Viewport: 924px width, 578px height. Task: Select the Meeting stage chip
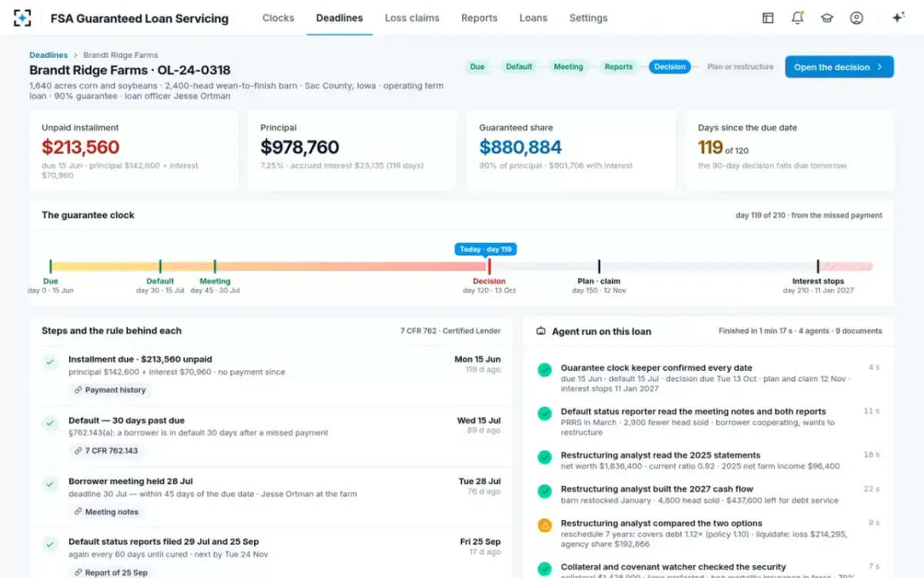(568, 67)
